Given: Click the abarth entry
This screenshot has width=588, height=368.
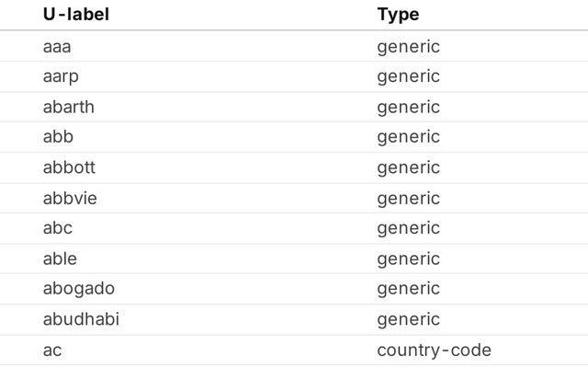Looking at the screenshot, I should [x=68, y=107].
